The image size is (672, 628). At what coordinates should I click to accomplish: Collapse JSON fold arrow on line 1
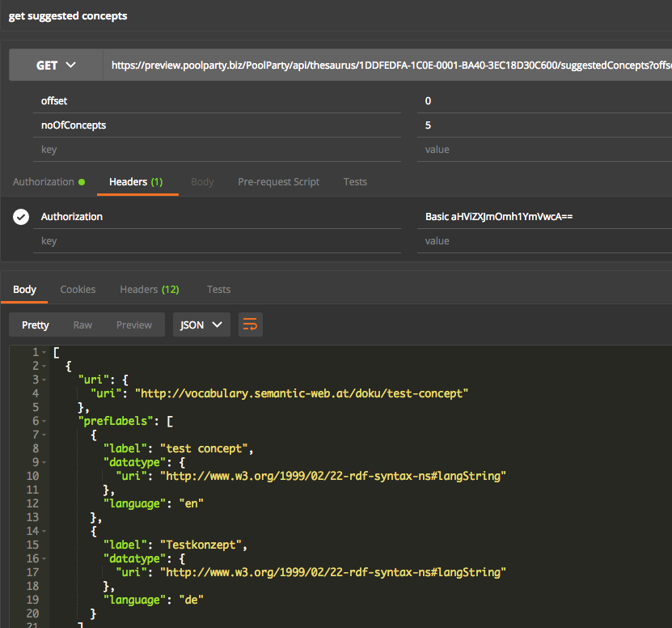click(44, 352)
